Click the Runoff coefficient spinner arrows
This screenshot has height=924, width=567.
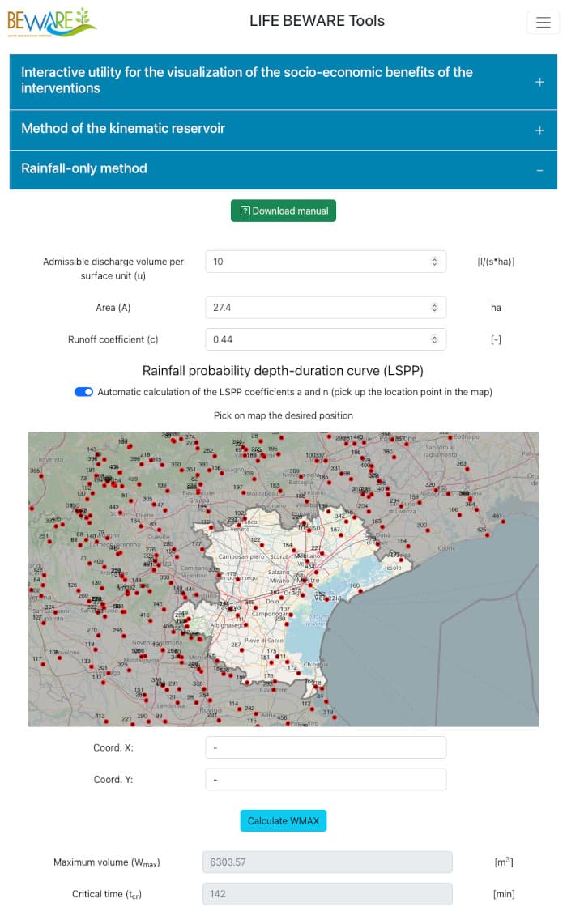434,339
